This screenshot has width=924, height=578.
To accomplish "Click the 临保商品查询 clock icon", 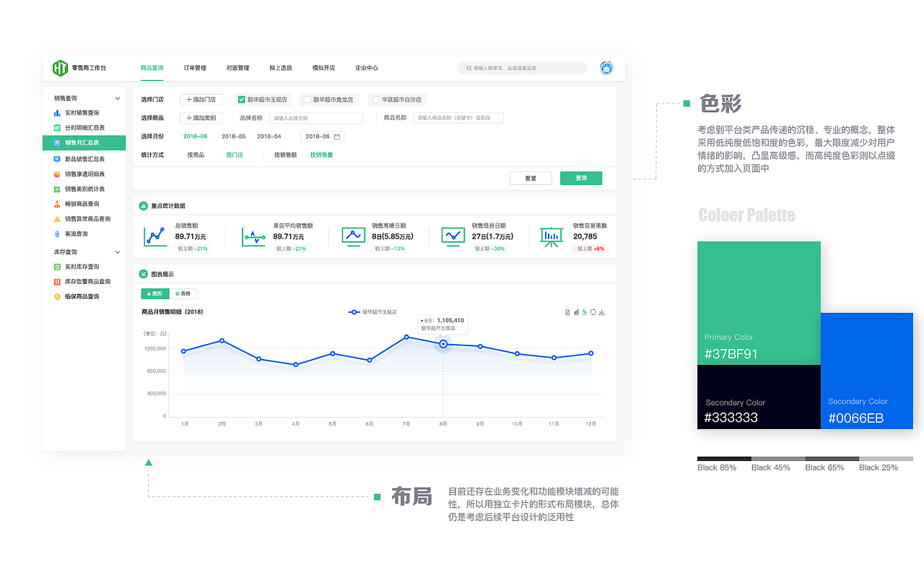I will [58, 296].
